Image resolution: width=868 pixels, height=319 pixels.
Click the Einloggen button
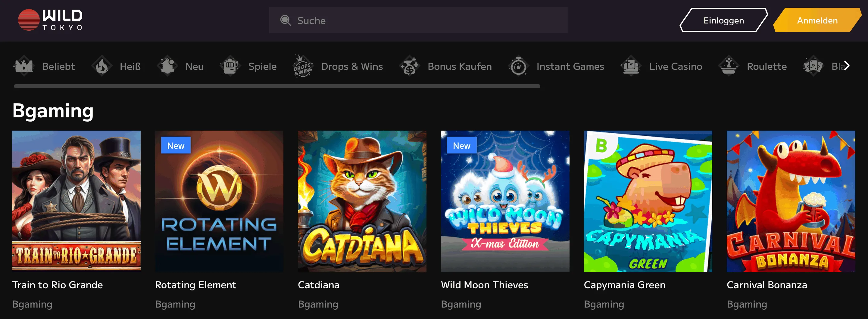click(x=723, y=20)
